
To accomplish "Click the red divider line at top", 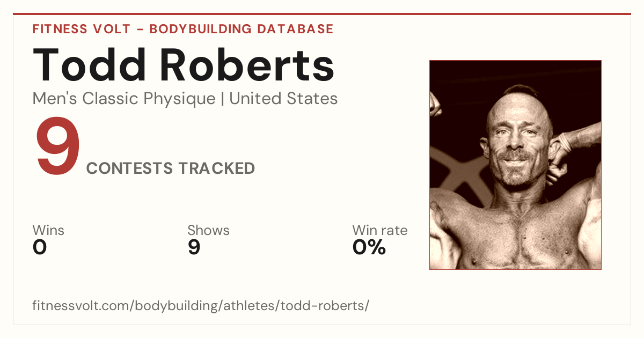I will (322, 14).
